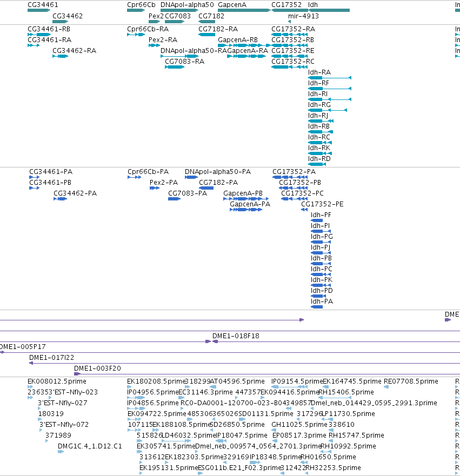Screen dimensions: 460x476
Task: Select the EK164745.5prime EST label
Action: [x=352, y=381]
